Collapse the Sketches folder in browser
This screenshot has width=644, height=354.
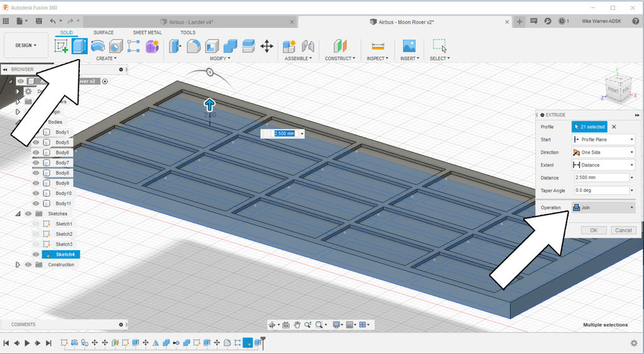point(18,214)
